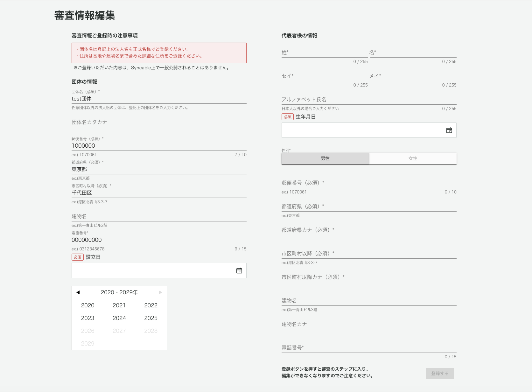Choose year 2023 from year grid
This screenshot has width=532, height=392.
click(87, 318)
